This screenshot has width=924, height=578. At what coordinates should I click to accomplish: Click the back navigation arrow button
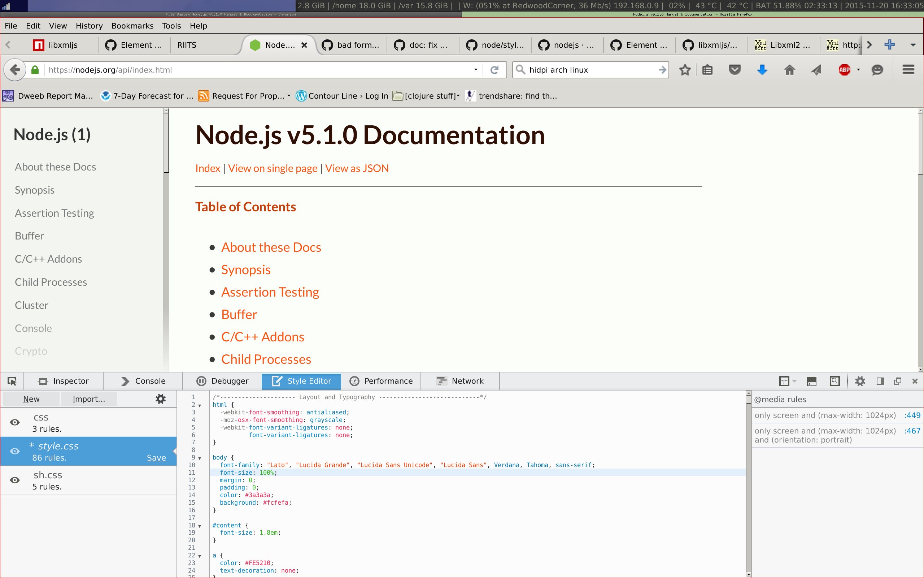14,70
